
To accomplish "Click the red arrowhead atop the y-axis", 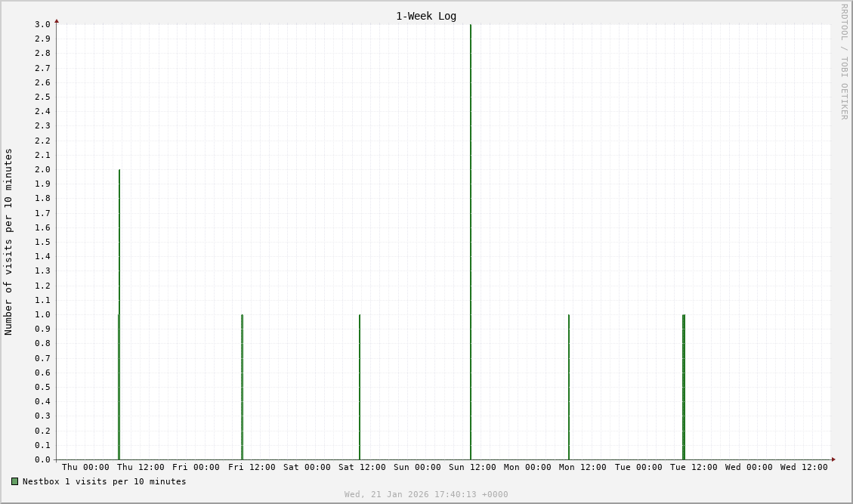I will 57,21.
